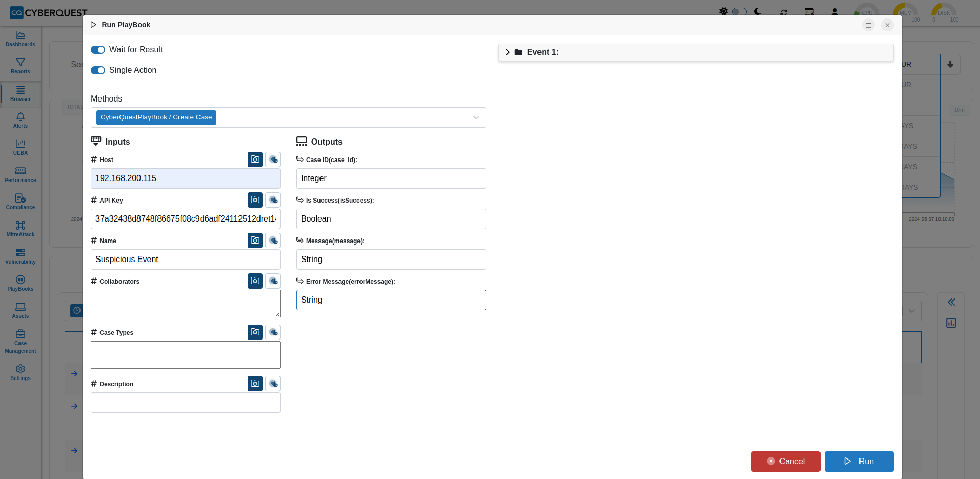Click the CyberQuest logo
The width and height of the screenshot is (980, 479).
pos(49,13)
